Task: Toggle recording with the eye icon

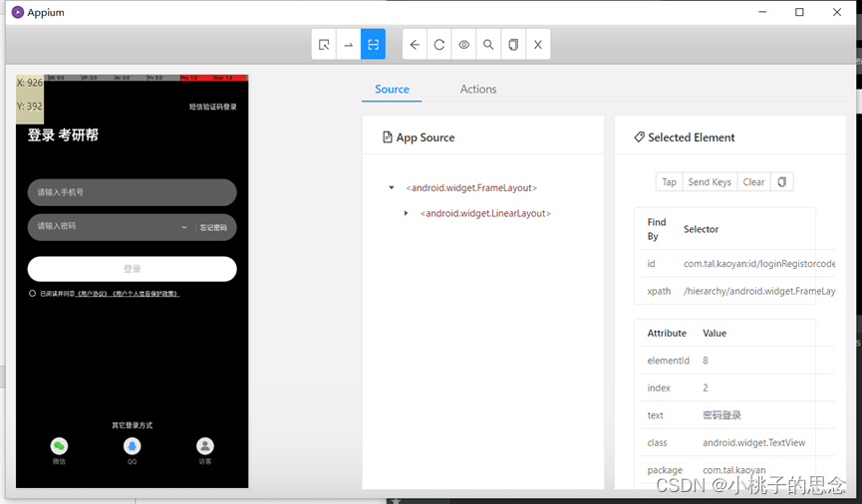Action: [x=464, y=45]
